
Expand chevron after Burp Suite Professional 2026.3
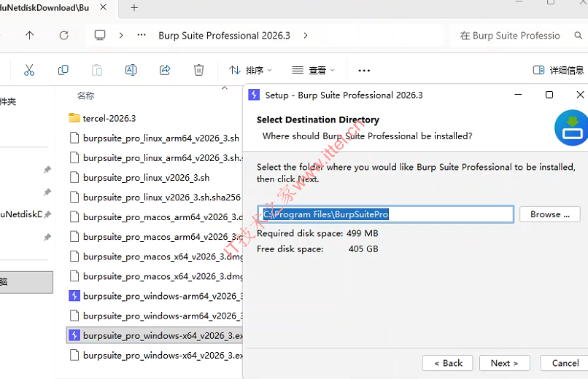click(x=305, y=35)
